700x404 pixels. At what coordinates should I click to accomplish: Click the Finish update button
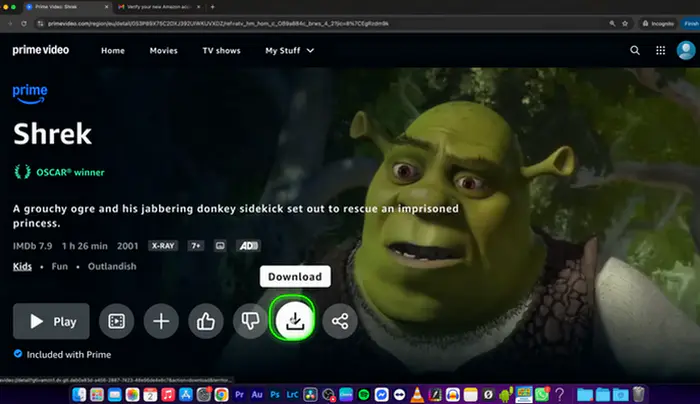tap(691, 23)
